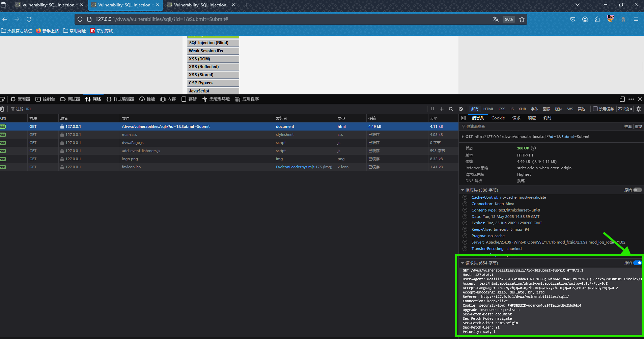Viewport: 644px width, 339px height.
Task: Open the 火狐官方站点 bookmark folder
Action: (x=17, y=31)
